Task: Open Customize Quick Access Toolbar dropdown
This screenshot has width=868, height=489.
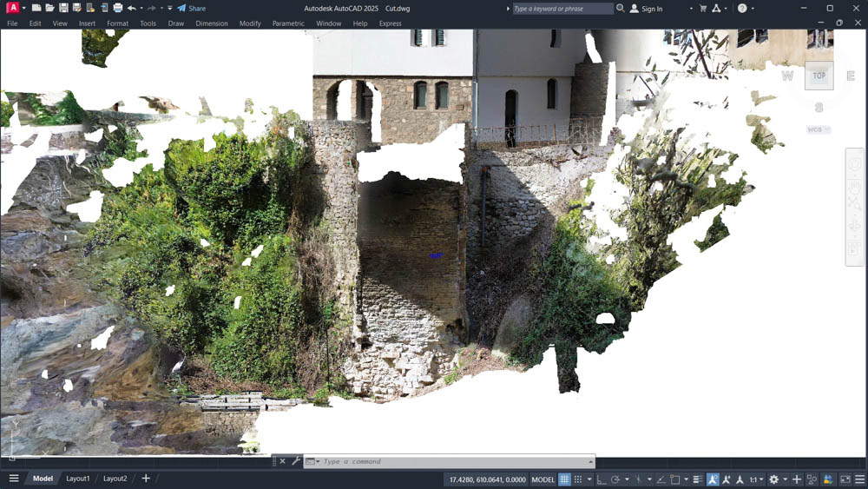Action: [170, 9]
